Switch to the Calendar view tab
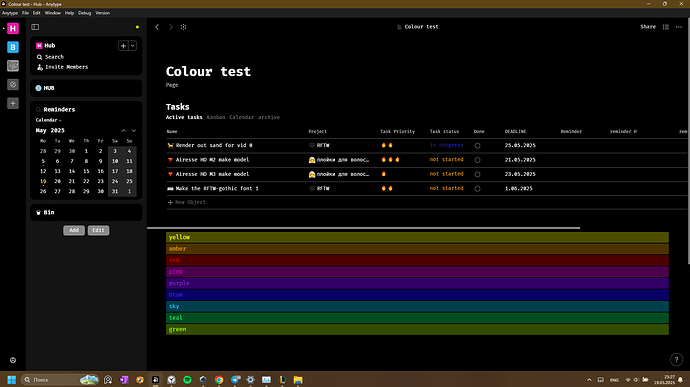This screenshot has height=387, width=690. pyautogui.click(x=242, y=118)
